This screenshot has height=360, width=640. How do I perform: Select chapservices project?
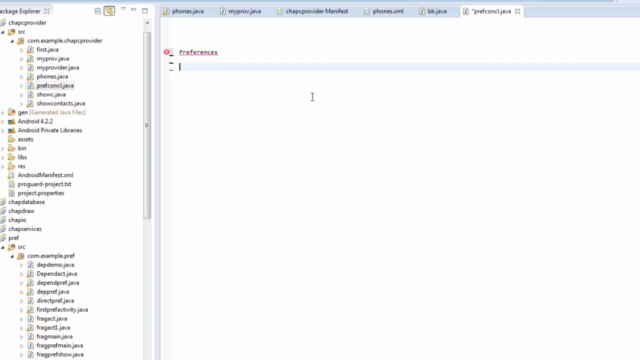tap(25, 229)
